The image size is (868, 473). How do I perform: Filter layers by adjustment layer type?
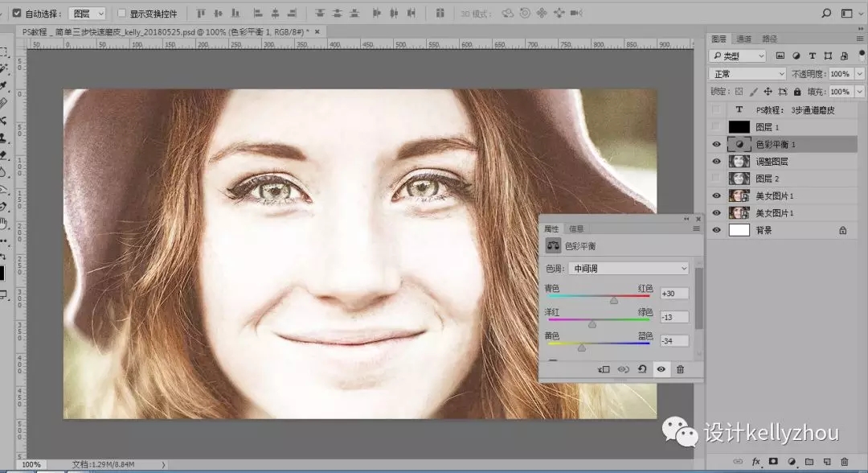coord(796,56)
